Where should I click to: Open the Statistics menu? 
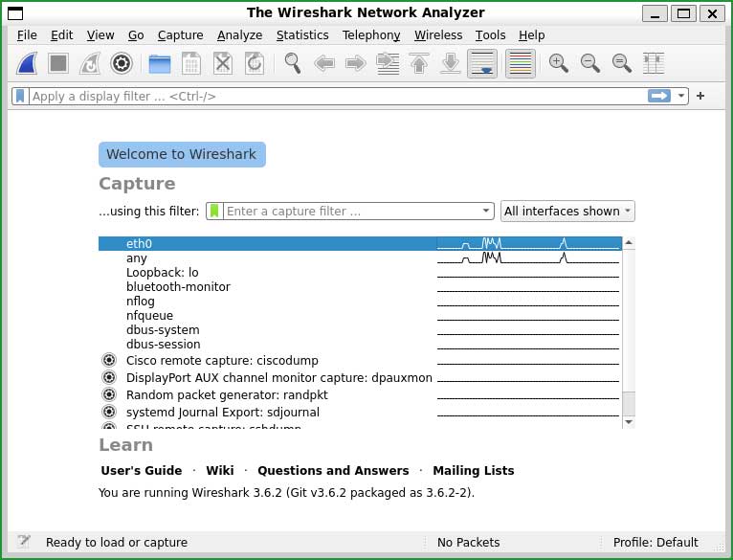coord(302,35)
